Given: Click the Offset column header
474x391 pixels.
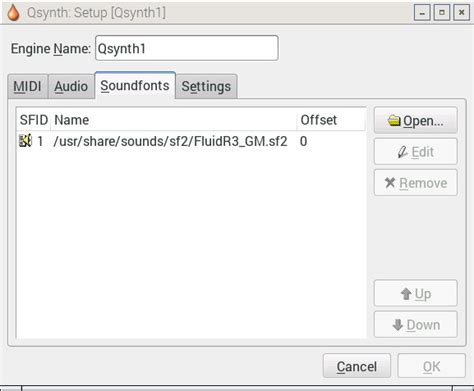Looking at the screenshot, I should 331,120.
